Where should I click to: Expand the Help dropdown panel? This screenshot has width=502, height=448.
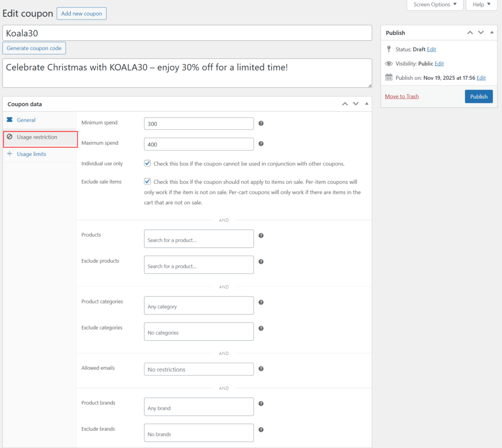(x=481, y=5)
